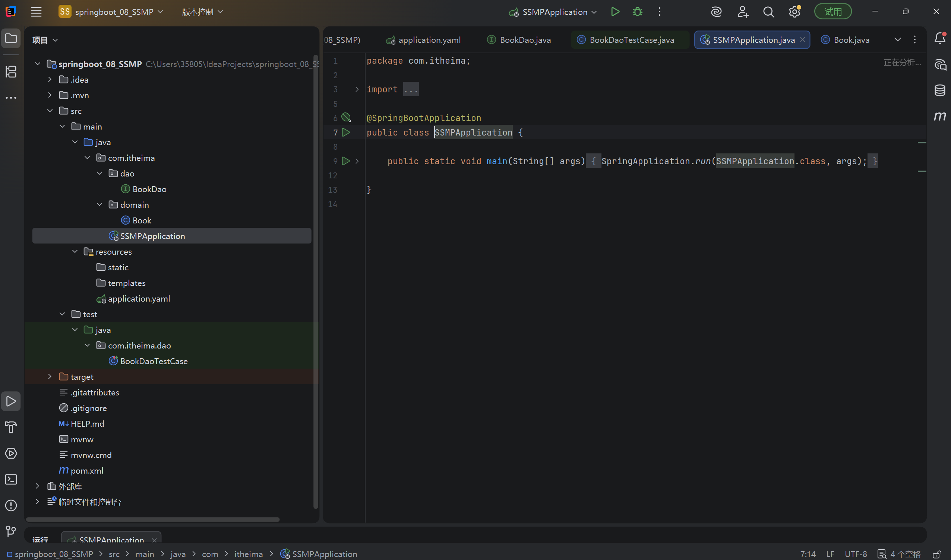951x560 pixels.
Task: Open the Structure tool window
Action: point(11,71)
